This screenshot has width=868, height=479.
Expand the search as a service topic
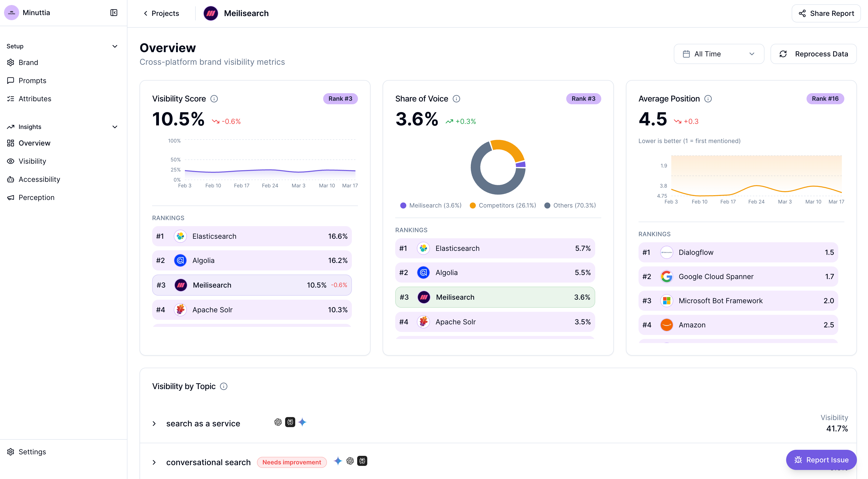point(154,423)
